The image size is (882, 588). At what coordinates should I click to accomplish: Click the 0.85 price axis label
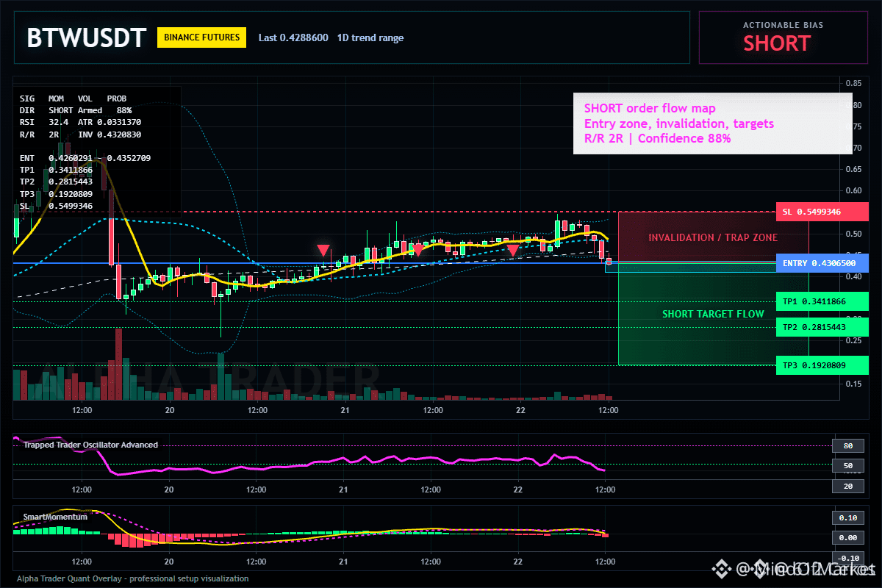[x=853, y=83]
